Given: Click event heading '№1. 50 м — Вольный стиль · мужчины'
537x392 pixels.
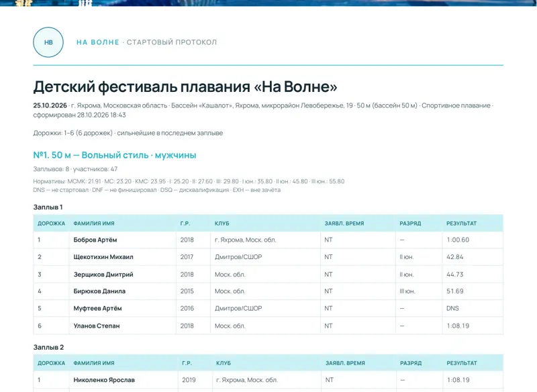Looking at the screenshot, I should pos(115,155).
